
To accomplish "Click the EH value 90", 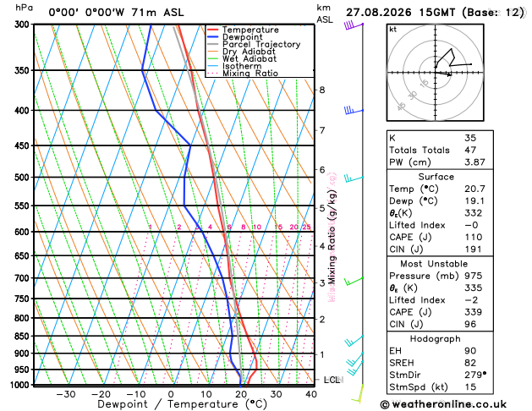I will click(470, 351).
